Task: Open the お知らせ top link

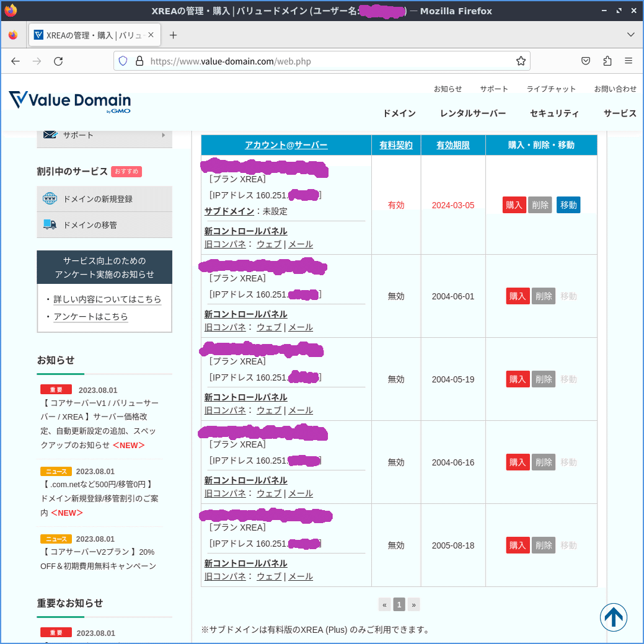Action: (x=448, y=89)
